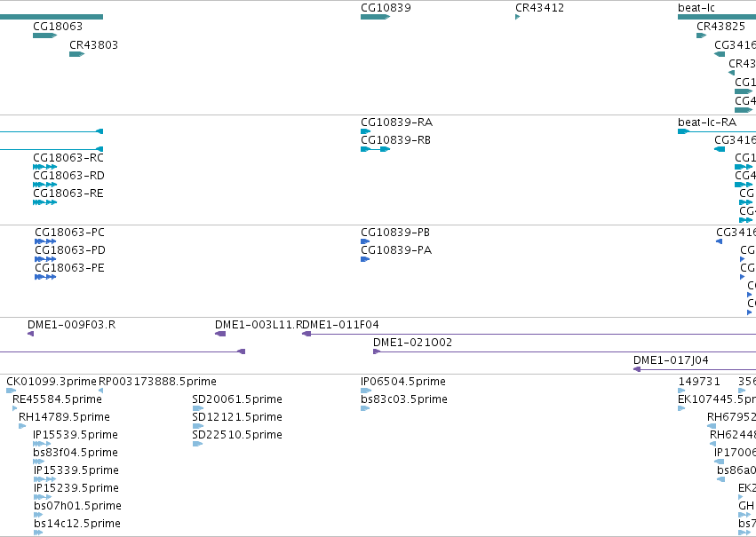Select the CG10839 gene feature label
Viewport: 756px width, 537px height.
pos(386,8)
